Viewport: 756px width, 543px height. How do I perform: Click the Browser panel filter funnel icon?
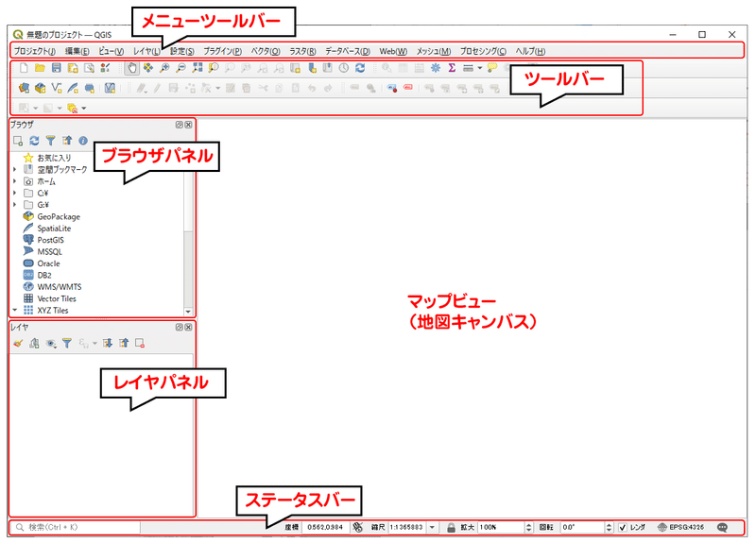coord(51,141)
